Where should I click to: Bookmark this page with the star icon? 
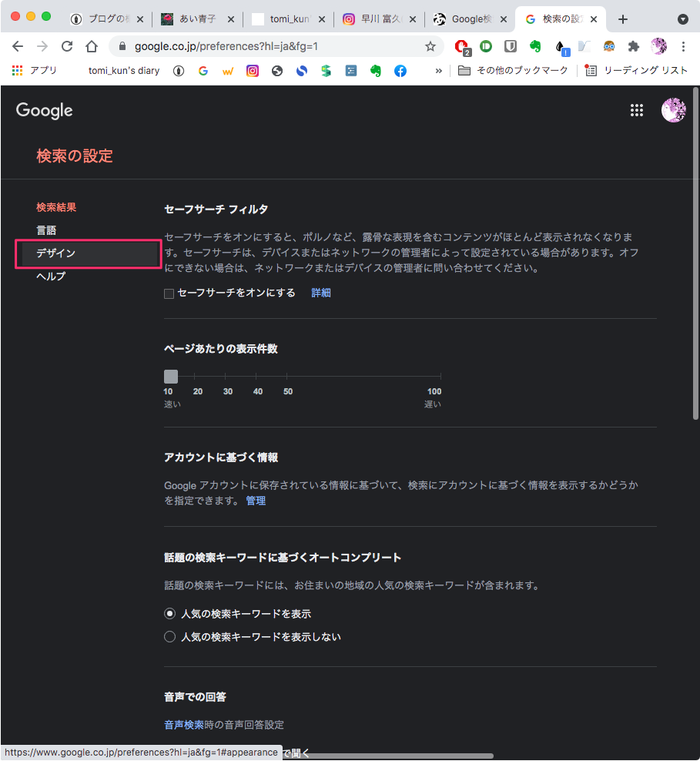(430, 46)
